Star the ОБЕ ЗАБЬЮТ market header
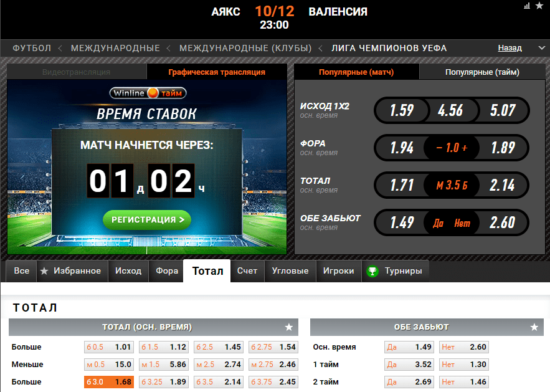550x392 pixels. click(534, 327)
